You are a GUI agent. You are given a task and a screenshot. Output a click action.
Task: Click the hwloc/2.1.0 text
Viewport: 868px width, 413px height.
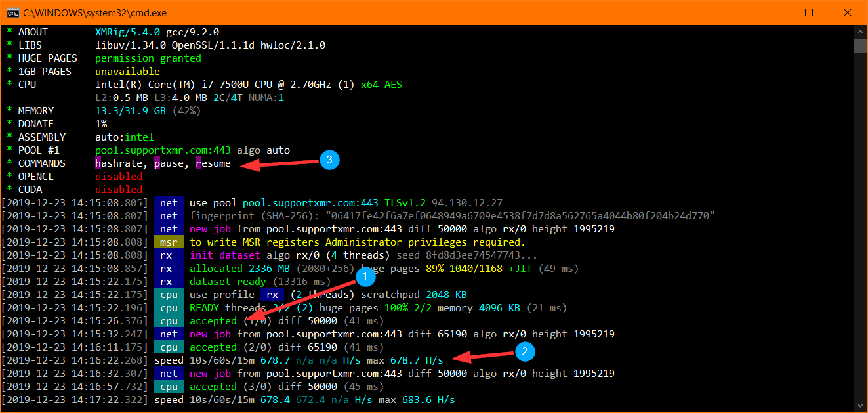point(293,45)
